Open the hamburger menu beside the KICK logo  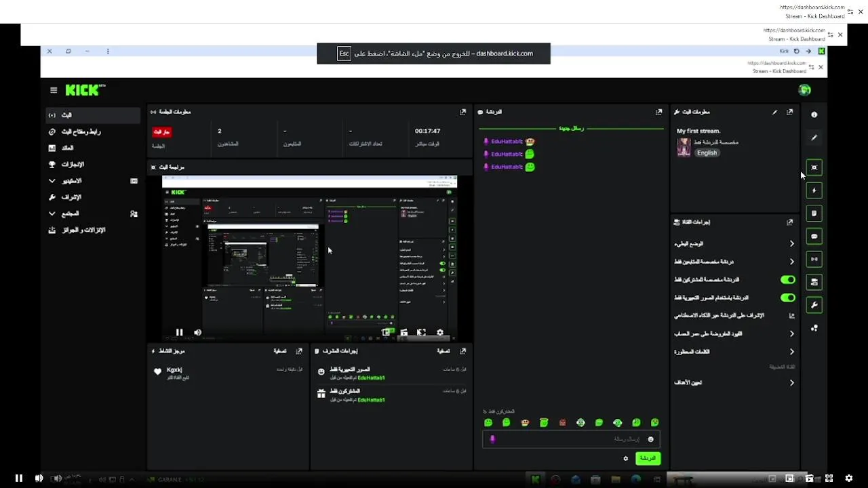click(x=54, y=90)
